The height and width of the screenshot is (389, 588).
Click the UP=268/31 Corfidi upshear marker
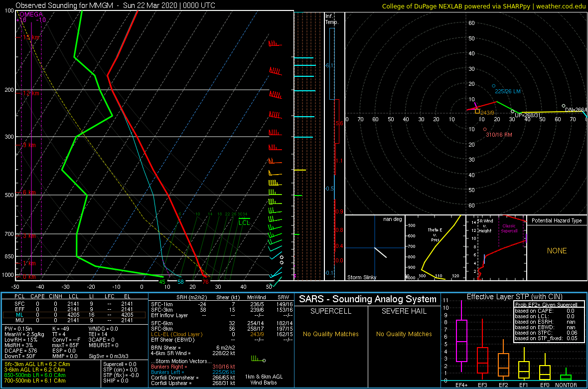[512, 112]
